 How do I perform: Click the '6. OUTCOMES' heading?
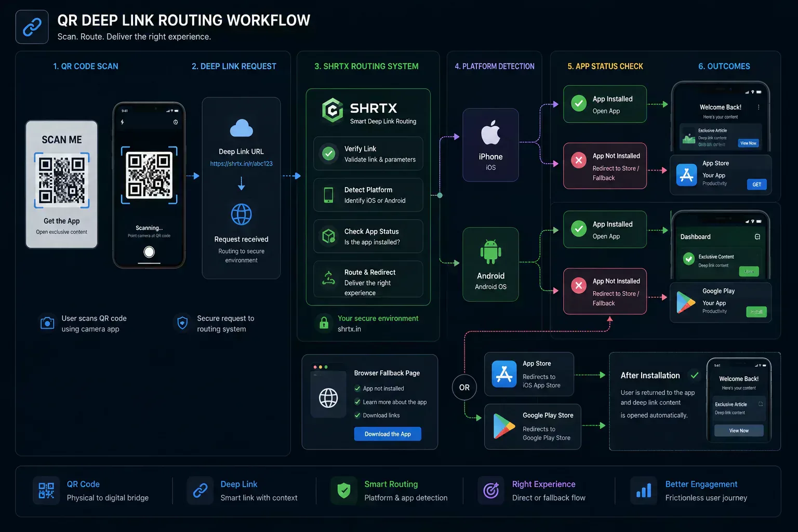point(724,66)
